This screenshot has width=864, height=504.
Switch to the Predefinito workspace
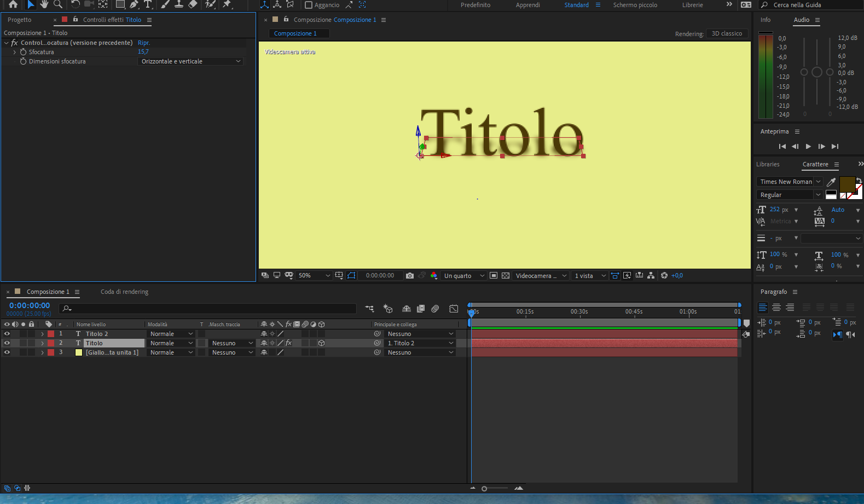[476, 5]
